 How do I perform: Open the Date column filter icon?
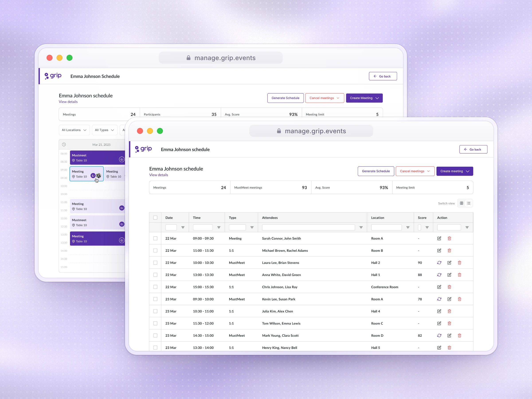coord(183,227)
